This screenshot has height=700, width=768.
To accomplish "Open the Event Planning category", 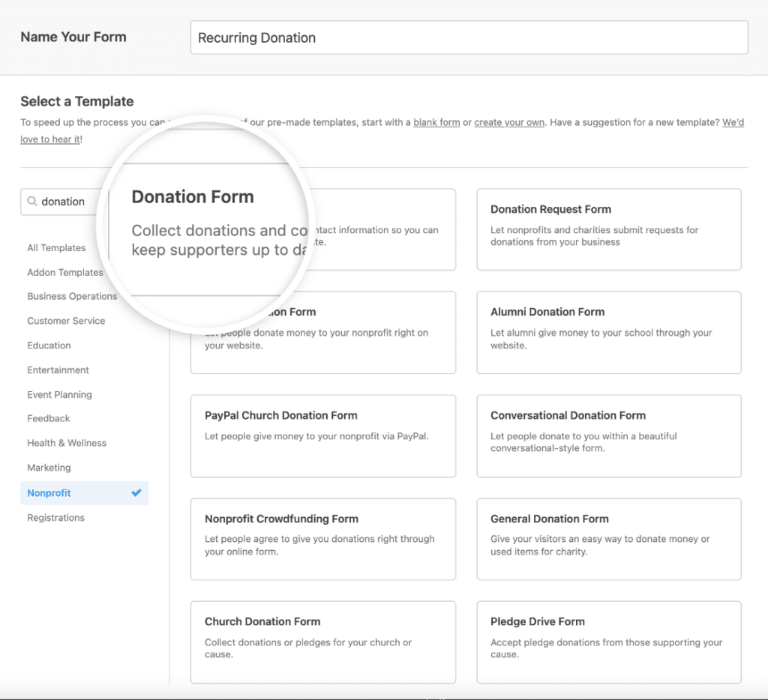I will pos(59,394).
